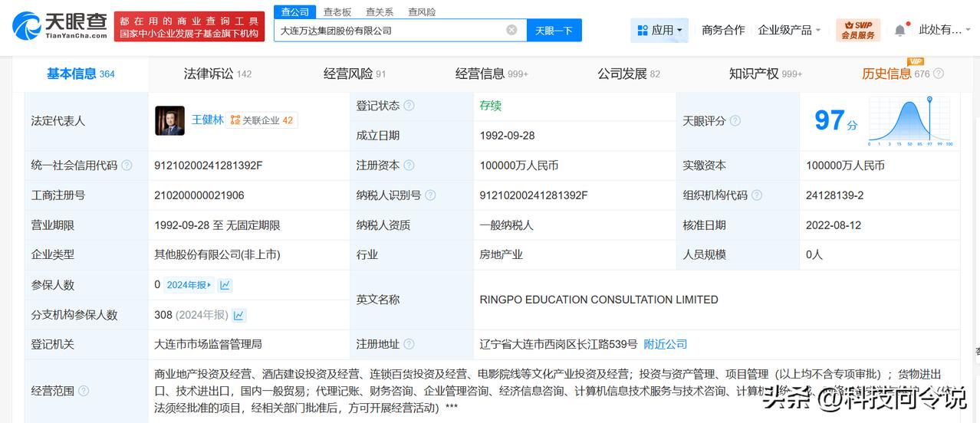The height and width of the screenshot is (423, 980).
Task: Select the registration number 210200000021906
Action: [199, 195]
